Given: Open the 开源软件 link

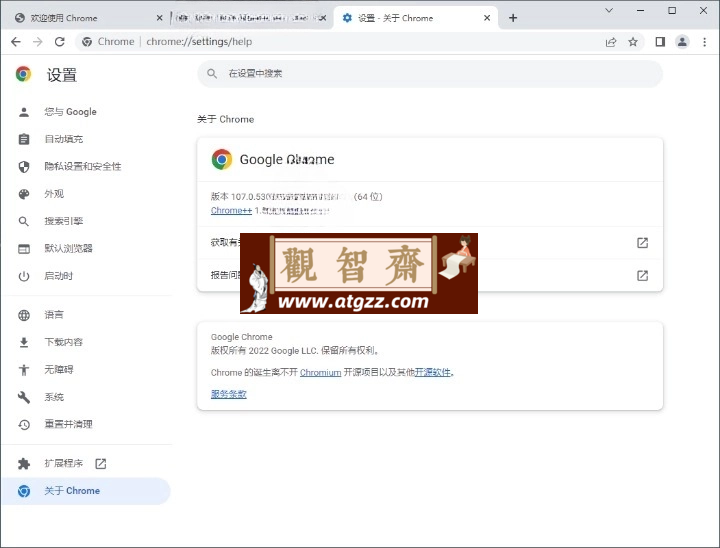Looking at the screenshot, I should (x=433, y=373).
